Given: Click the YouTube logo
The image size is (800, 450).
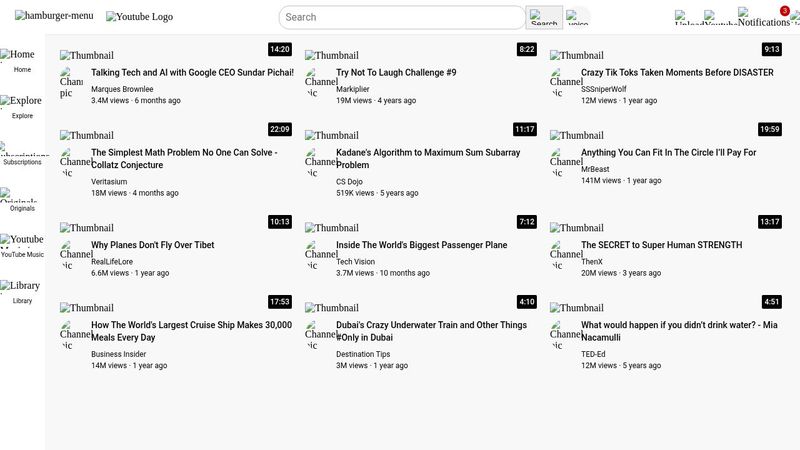Looking at the screenshot, I should pos(140,17).
